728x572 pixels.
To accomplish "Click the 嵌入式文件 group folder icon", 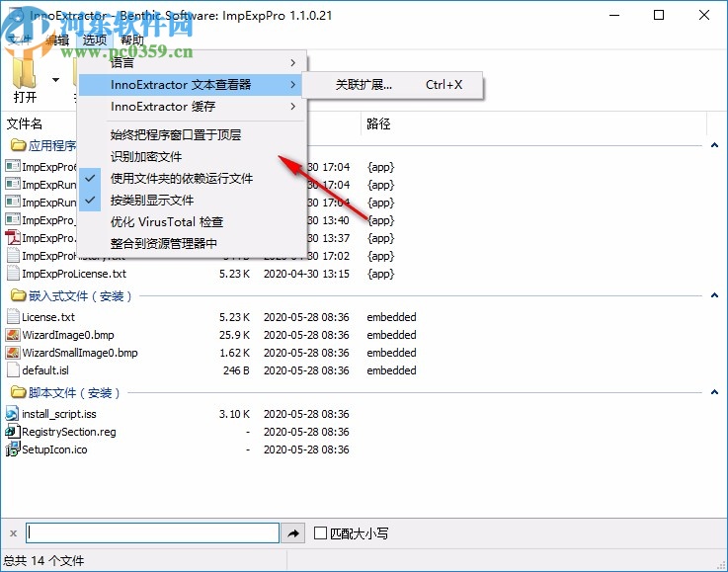I will (x=18, y=294).
